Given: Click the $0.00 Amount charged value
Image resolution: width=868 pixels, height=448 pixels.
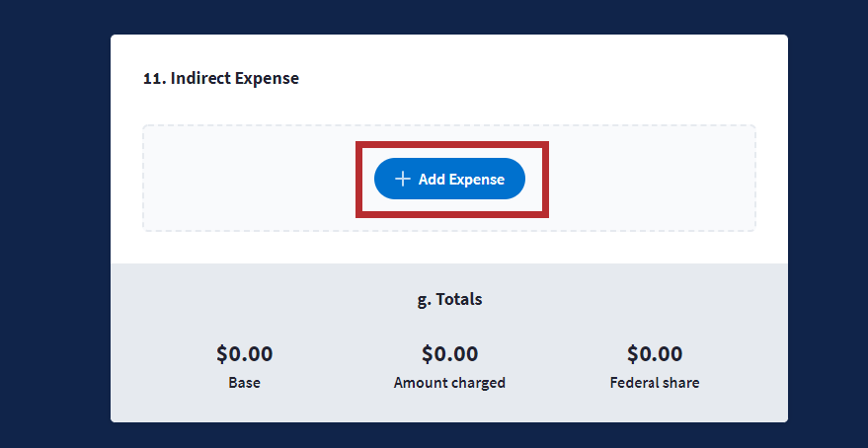Looking at the screenshot, I should (449, 353).
